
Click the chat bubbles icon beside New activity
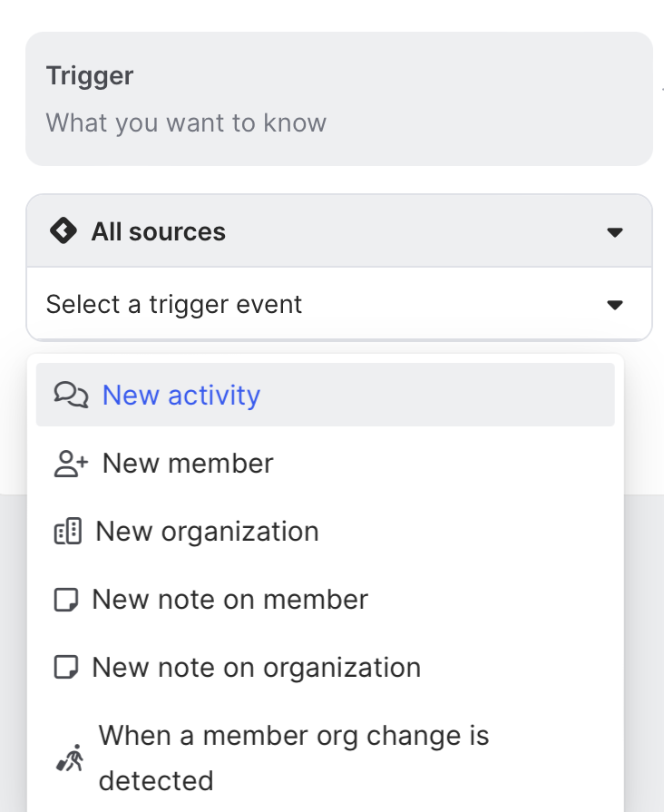pos(71,395)
